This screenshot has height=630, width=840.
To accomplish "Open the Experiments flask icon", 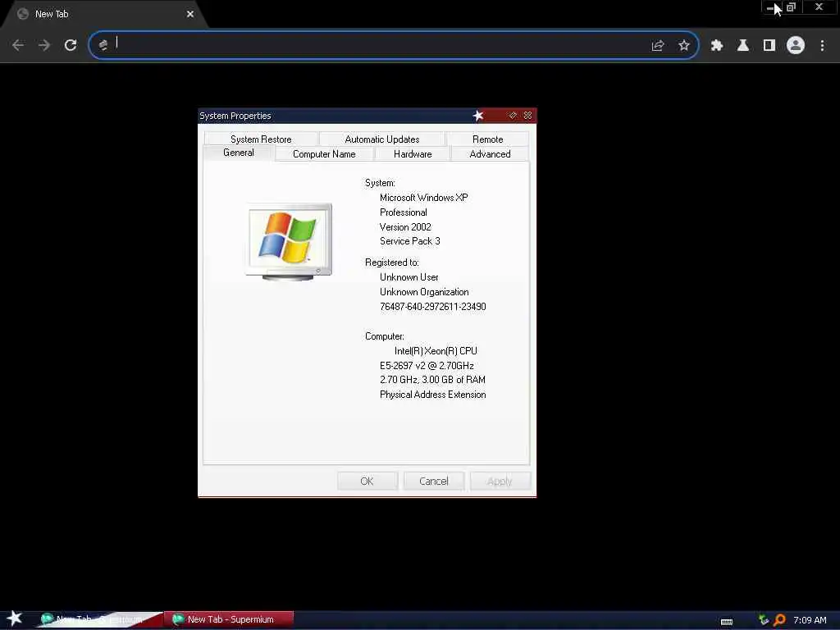I will click(x=742, y=46).
